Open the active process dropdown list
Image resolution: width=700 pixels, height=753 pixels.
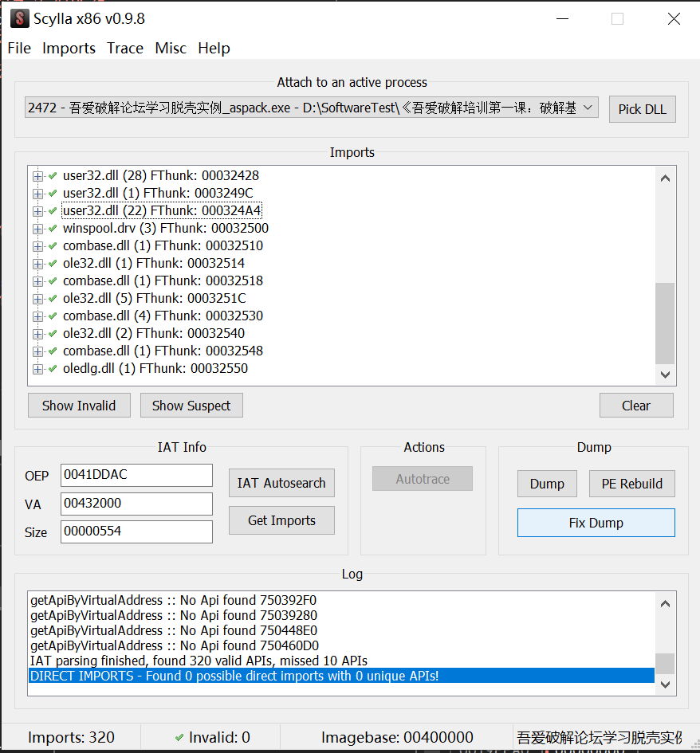click(x=588, y=108)
